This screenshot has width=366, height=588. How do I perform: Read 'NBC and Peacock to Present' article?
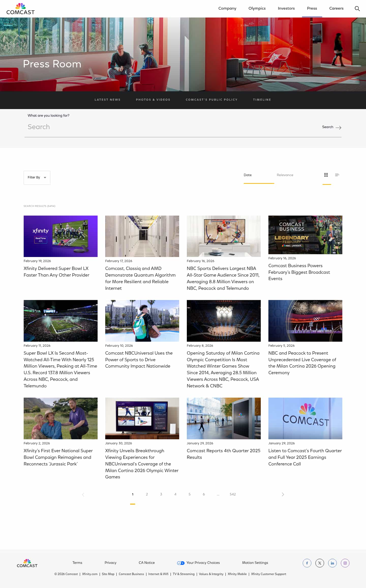coord(302,363)
